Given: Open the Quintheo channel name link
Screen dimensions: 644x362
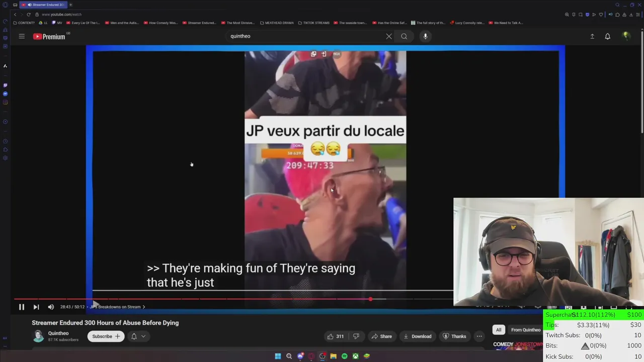Looking at the screenshot, I should (x=58, y=333).
